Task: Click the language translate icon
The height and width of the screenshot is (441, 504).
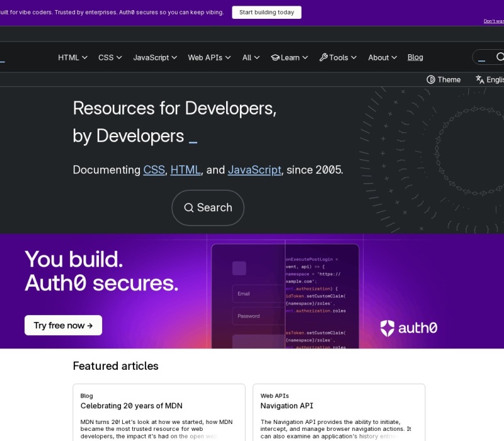Action: click(480, 79)
